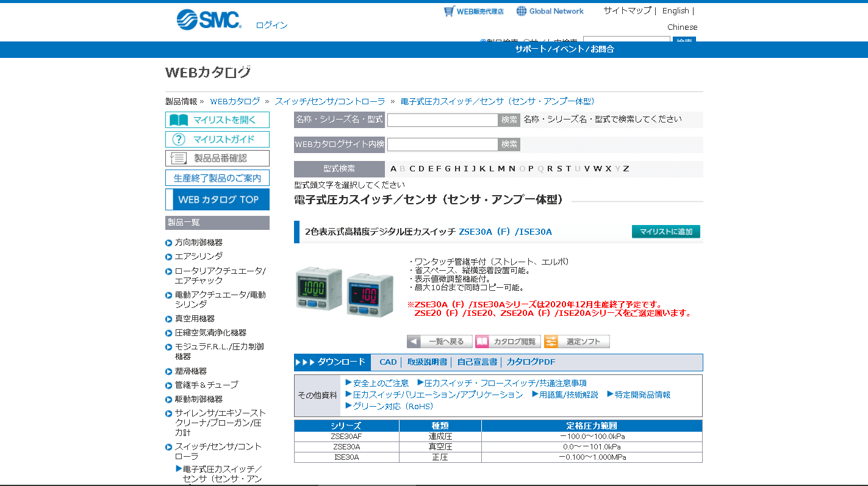Expand 方向制御機器 in product list
Viewport: 868px width, 486px height.
click(x=199, y=242)
